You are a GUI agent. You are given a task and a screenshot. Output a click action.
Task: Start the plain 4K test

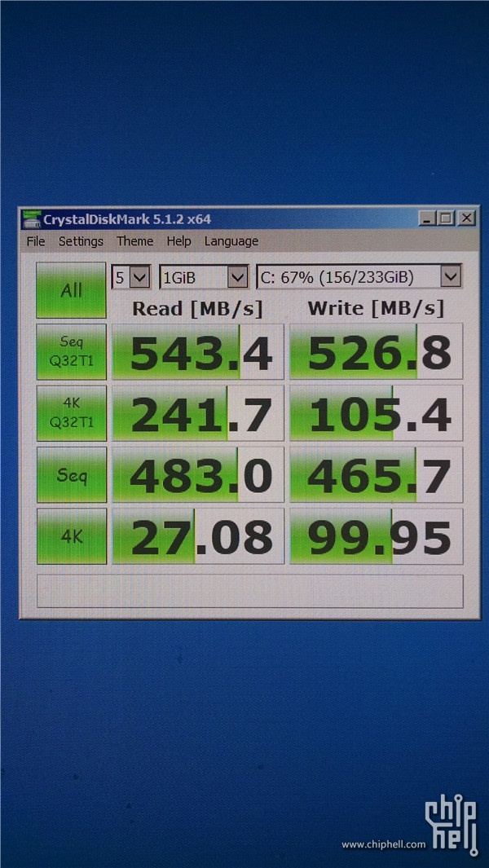coord(72,536)
